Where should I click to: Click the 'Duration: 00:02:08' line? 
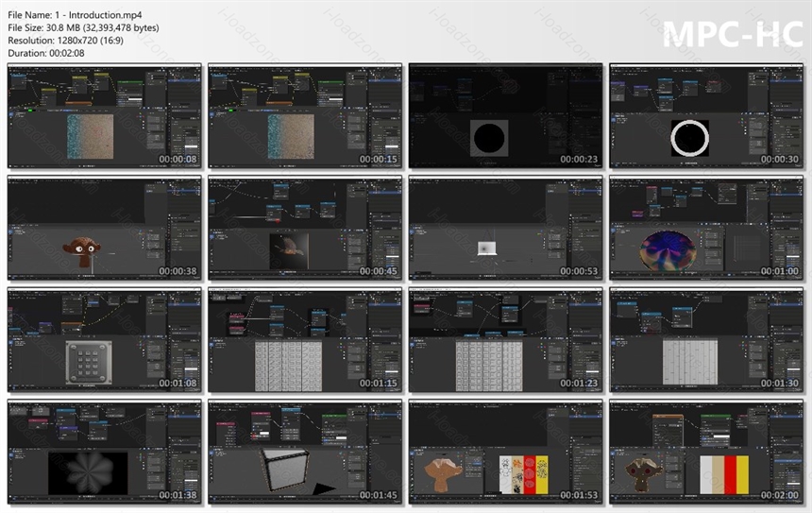click(46, 53)
